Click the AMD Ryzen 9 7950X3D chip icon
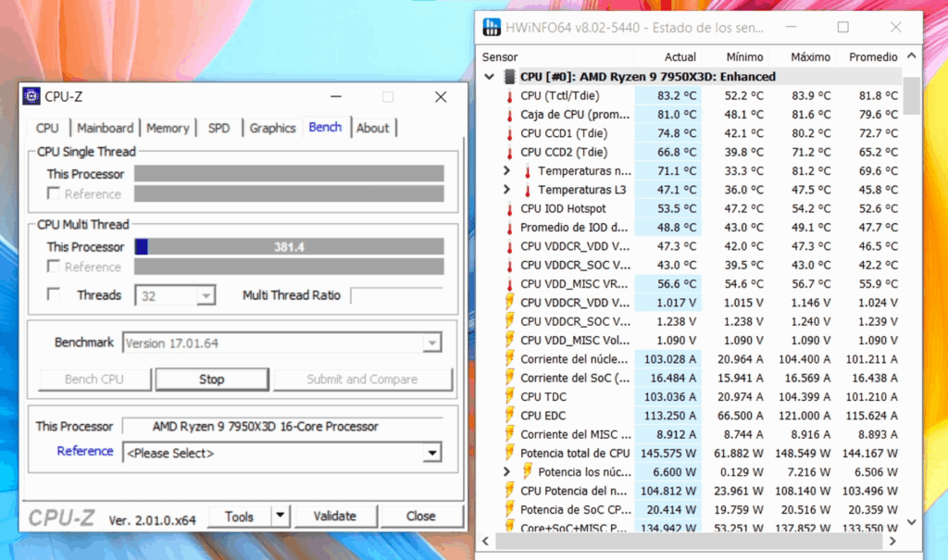Image resolution: width=948 pixels, height=560 pixels. point(509,77)
